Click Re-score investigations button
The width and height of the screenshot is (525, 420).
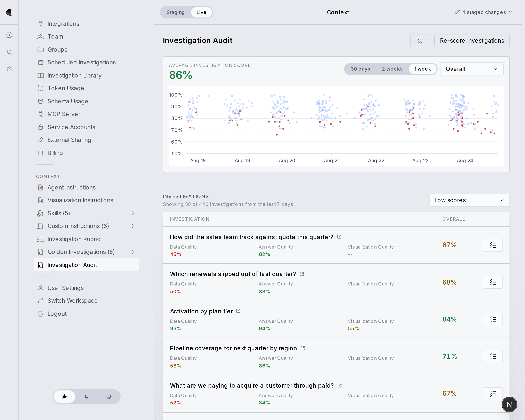472,41
